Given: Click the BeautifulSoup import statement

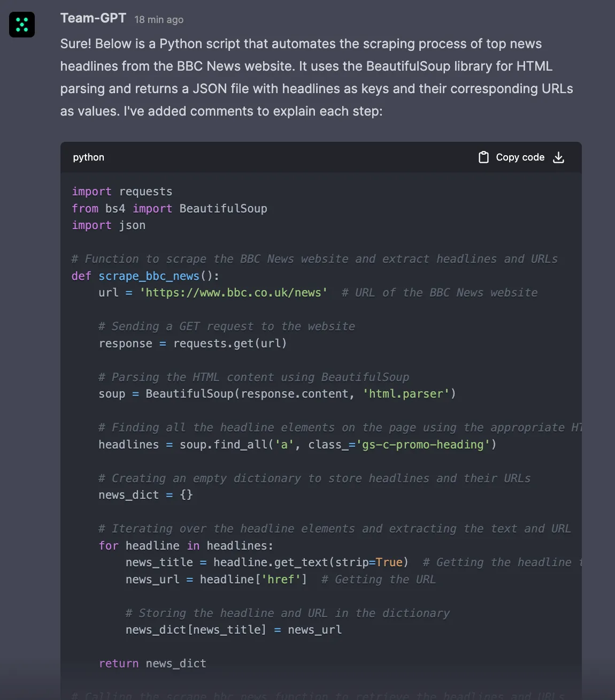Looking at the screenshot, I should pos(169,208).
